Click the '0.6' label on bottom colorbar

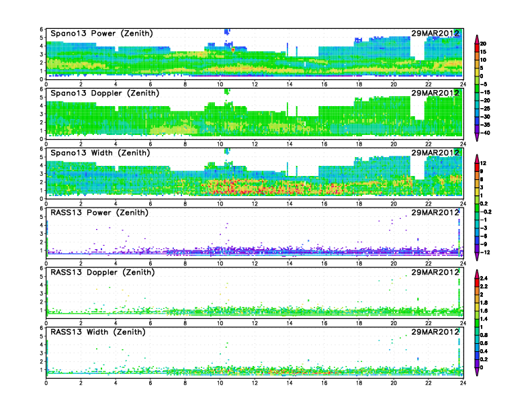click(484, 343)
